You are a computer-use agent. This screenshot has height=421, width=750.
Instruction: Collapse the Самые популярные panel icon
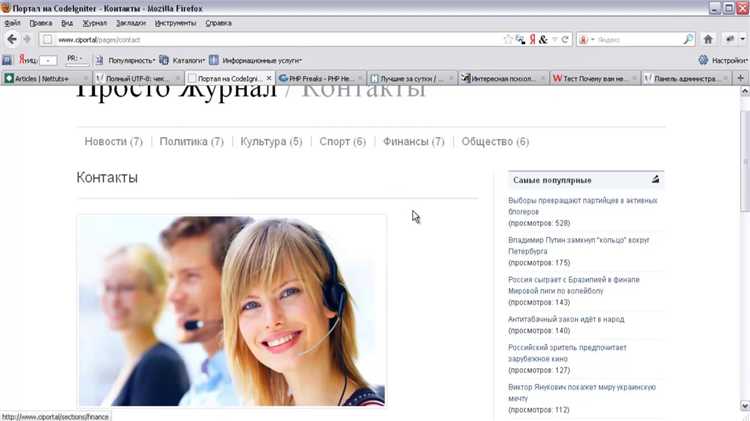pos(655,179)
